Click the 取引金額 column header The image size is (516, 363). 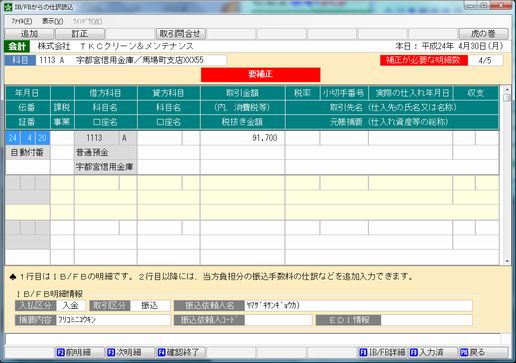pyautogui.click(x=243, y=93)
